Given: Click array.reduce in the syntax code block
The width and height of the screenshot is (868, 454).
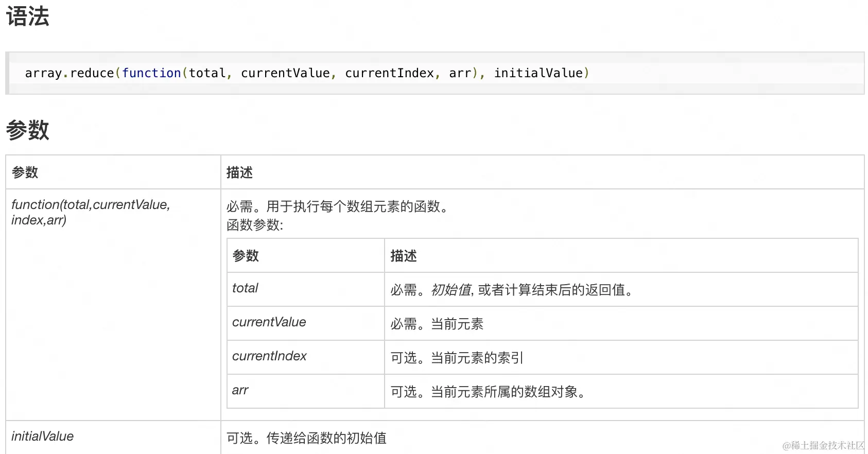Looking at the screenshot, I should [70, 73].
